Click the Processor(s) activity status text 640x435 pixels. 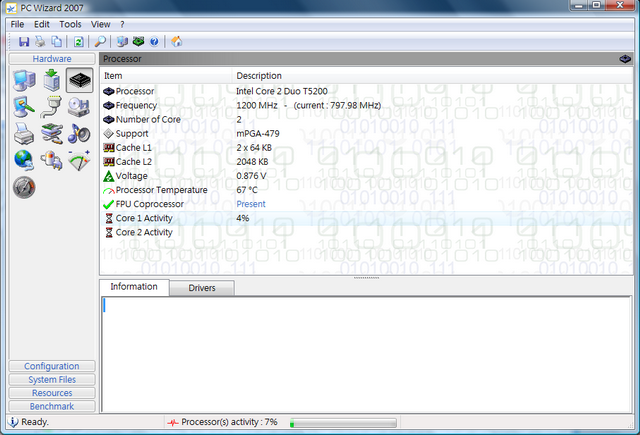point(229,422)
